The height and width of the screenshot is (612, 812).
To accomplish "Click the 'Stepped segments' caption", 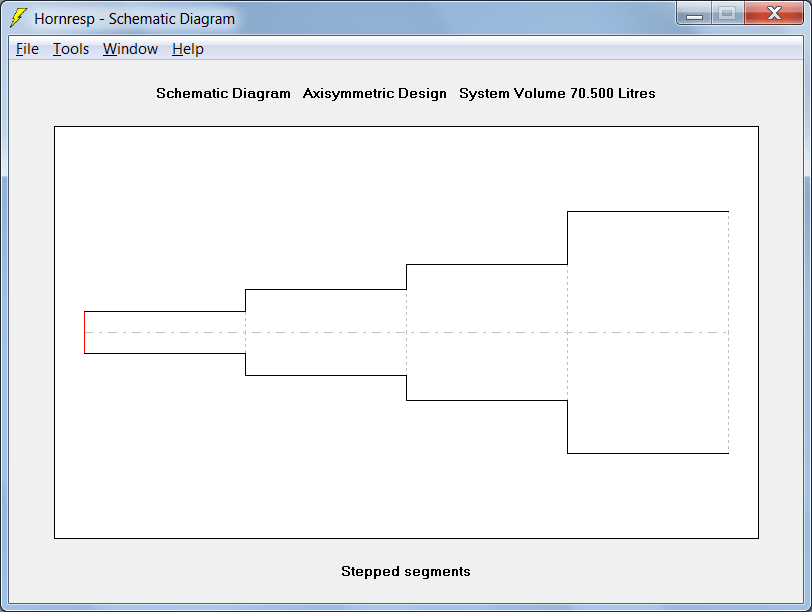I will tap(405, 572).
